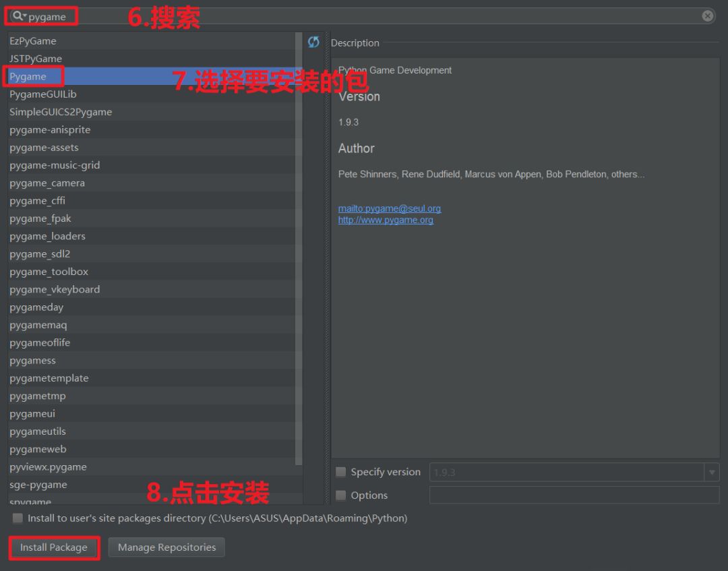Select EzPyGame in the package list
Screen dimensions: 728x571
pos(152,41)
